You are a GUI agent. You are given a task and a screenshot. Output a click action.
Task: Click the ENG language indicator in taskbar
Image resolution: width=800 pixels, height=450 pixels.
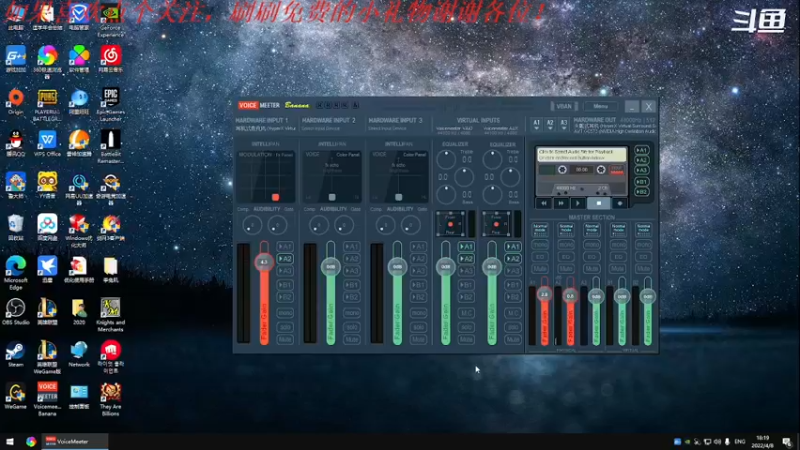(x=740, y=441)
